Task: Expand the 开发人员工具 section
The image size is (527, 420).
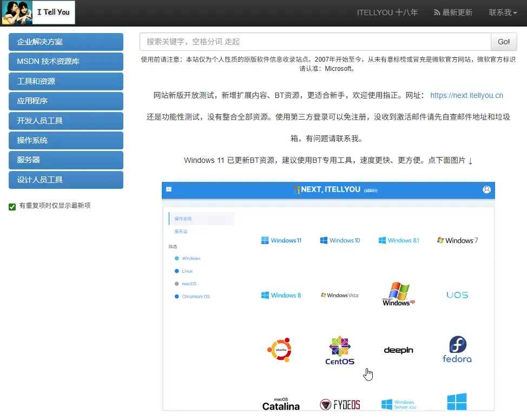Action: pos(66,121)
